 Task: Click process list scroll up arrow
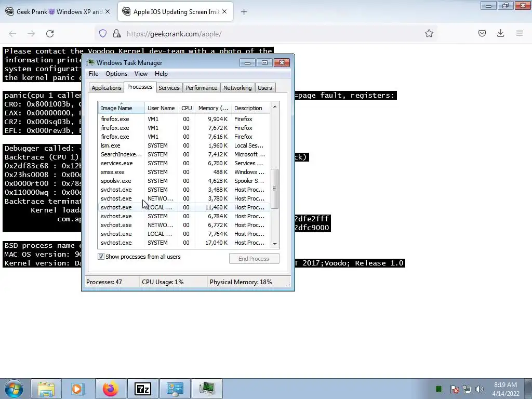pyautogui.click(x=275, y=107)
